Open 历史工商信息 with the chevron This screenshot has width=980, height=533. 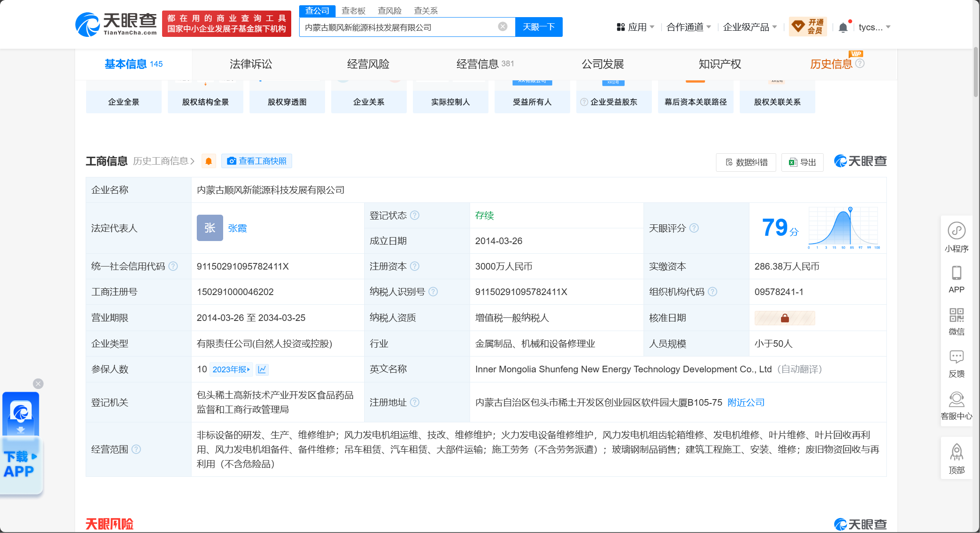164,161
